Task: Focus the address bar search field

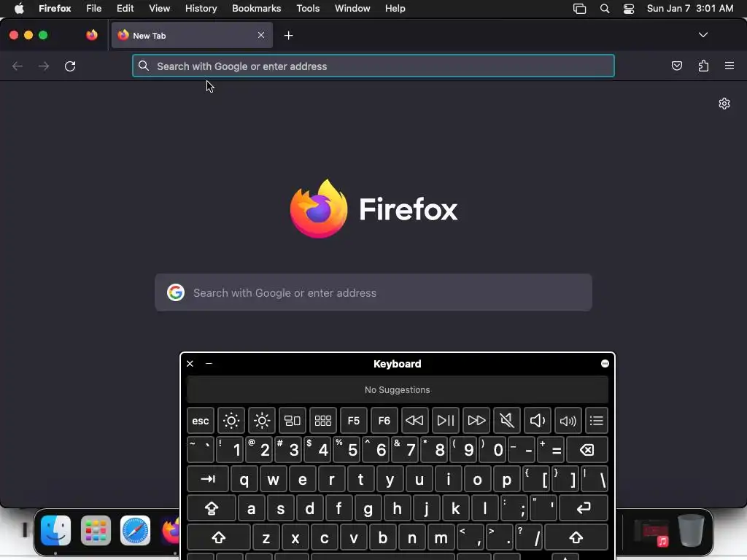Action: (x=373, y=66)
